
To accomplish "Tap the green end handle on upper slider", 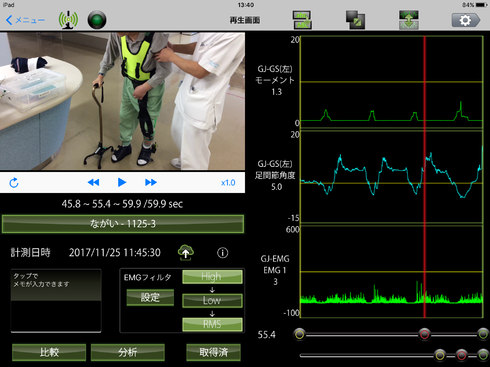I will point(483,334).
